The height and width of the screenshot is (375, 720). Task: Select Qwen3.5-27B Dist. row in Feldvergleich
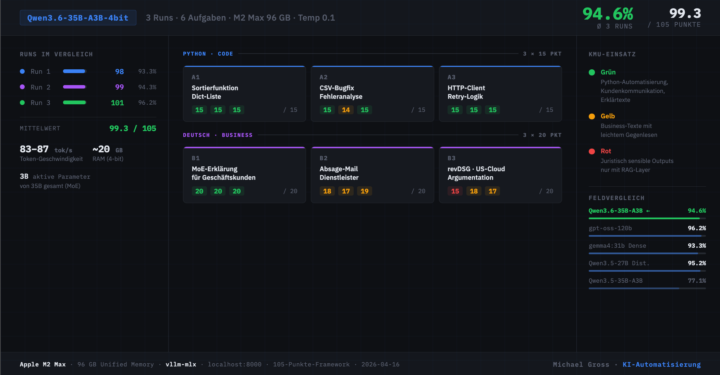(647, 266)
